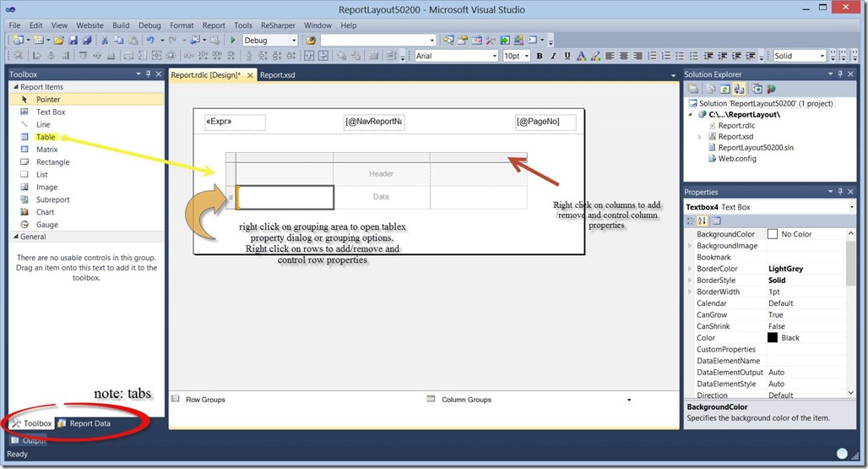Toggle Italic formatting
Viewport: 868px width, 469px height.
(x=553, y=56)
